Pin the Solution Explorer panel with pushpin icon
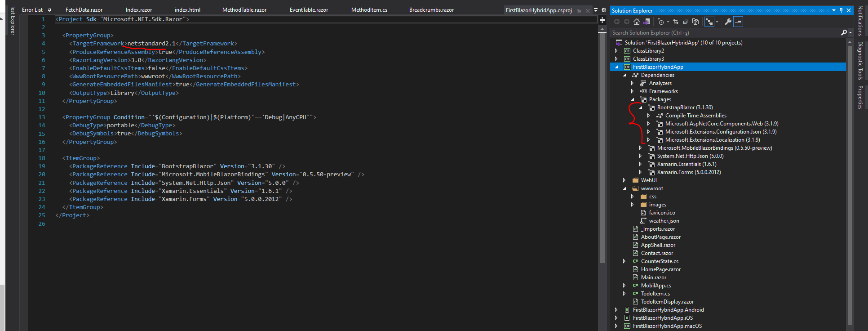 click(x=841, y=10)
